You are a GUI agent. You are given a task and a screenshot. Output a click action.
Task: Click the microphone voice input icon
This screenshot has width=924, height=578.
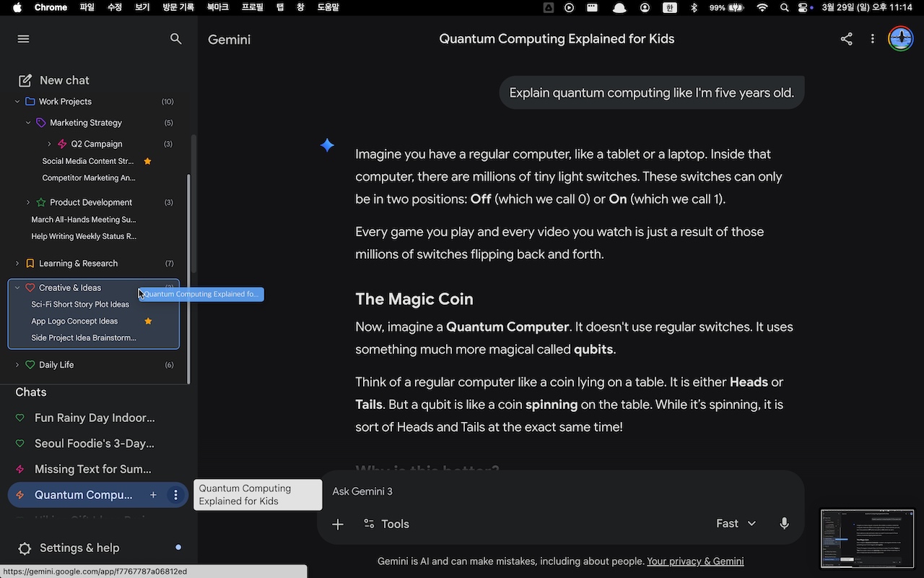tap(784, 524)
